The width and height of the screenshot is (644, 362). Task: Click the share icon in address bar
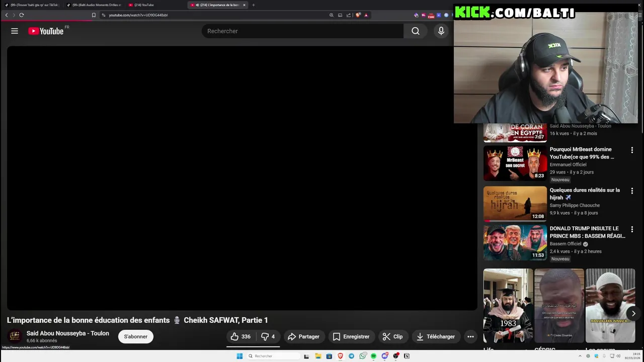click(x=349, y=15)
